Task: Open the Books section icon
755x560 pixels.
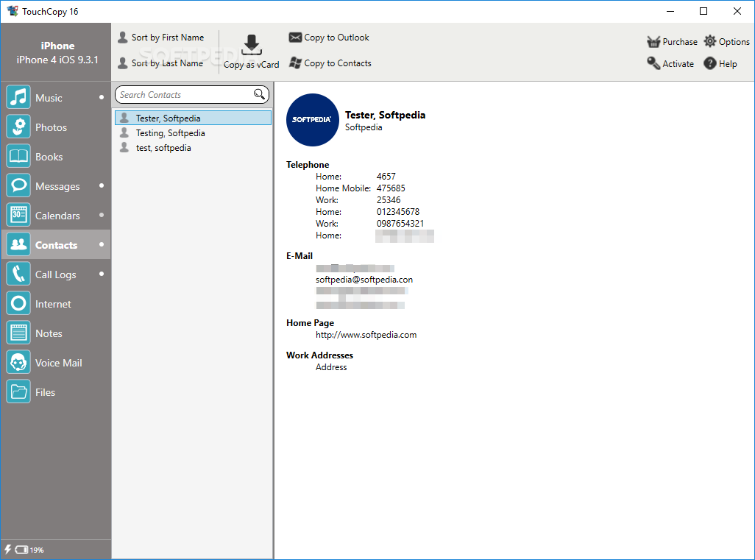Action: [x=18, y=157]
